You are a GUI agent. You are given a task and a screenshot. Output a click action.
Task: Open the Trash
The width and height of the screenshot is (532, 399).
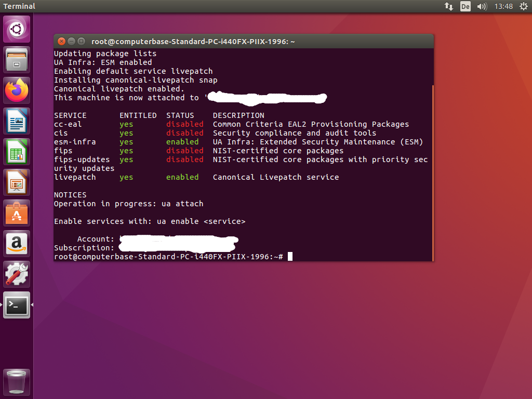17,382
